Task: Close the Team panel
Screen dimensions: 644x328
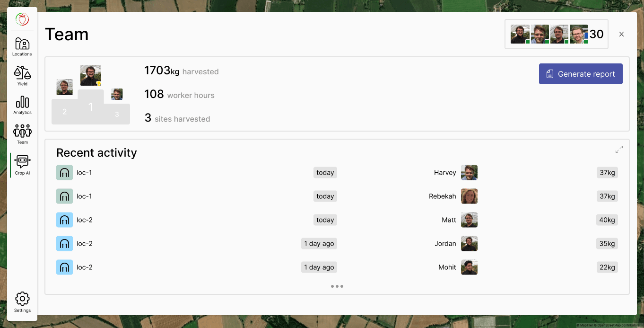Action: [621, 34]
